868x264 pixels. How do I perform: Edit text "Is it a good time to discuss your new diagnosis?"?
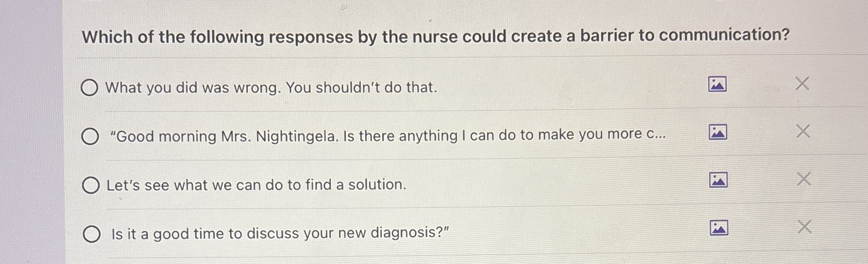click(280, 233)
